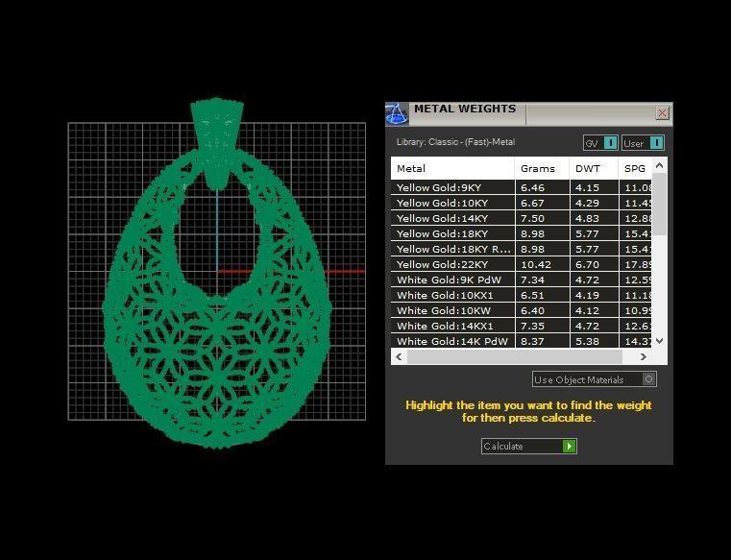Image resolution: width=731 pixels, height=560 pixels.
Task: Click the 5.38 DWT value
Action: [x=587, y=341]
